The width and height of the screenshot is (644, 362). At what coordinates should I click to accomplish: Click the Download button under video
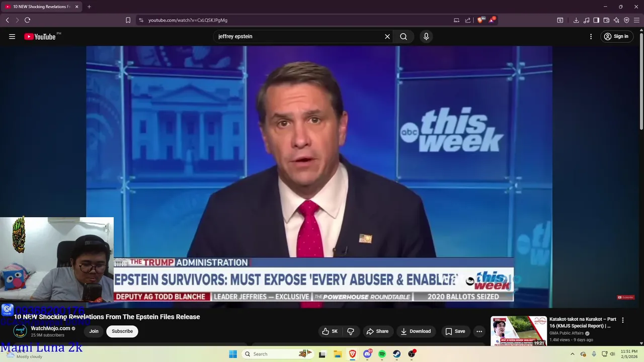pyautogui.click(x=416, y=331)
